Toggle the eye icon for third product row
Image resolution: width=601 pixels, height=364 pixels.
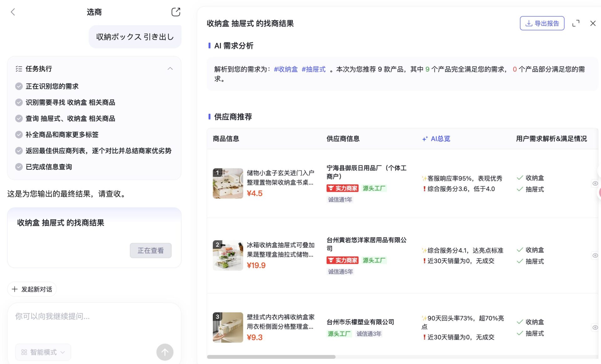click(x=595, y=327)
